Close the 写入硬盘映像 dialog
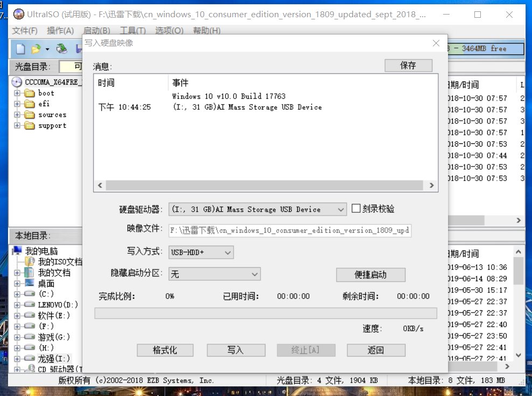Screen dimensions: 532x396 click(x=436, y=43)
